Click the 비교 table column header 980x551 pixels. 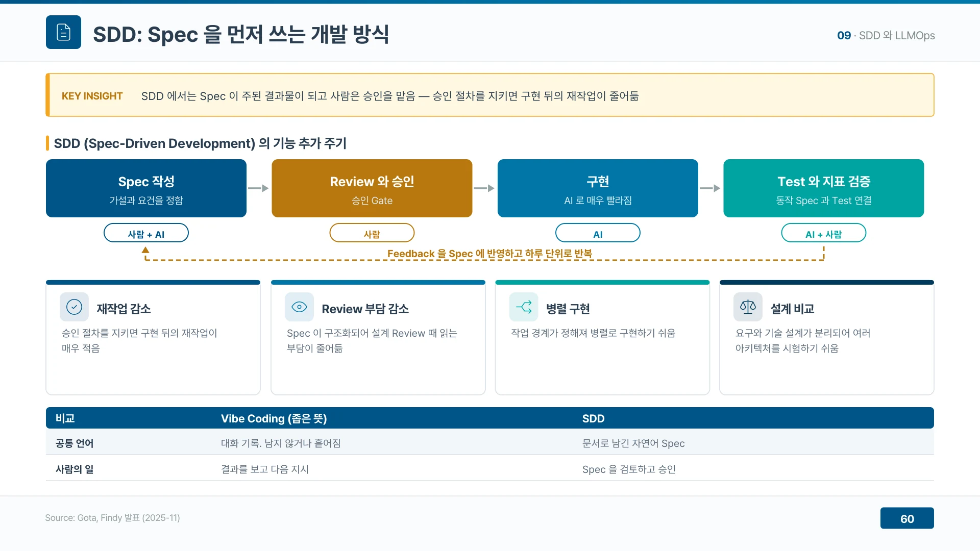(65, 418)
